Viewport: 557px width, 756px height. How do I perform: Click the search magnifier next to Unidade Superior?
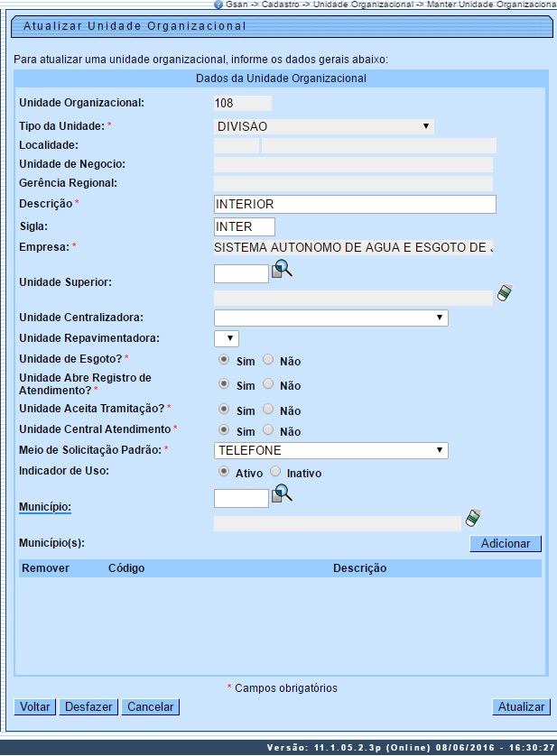point(283,269)
